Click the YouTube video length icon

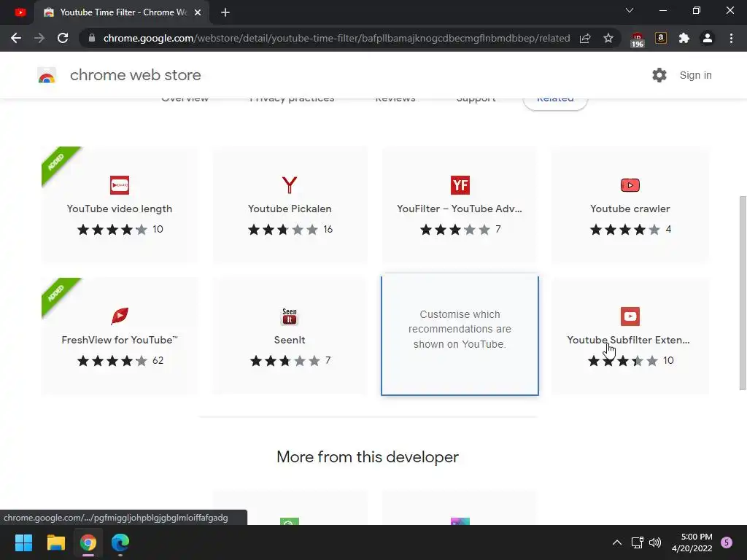tap(120, 185)
